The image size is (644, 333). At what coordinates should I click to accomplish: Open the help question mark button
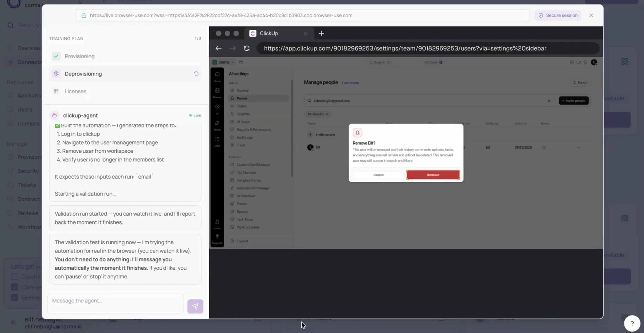[x=632, y=323]
